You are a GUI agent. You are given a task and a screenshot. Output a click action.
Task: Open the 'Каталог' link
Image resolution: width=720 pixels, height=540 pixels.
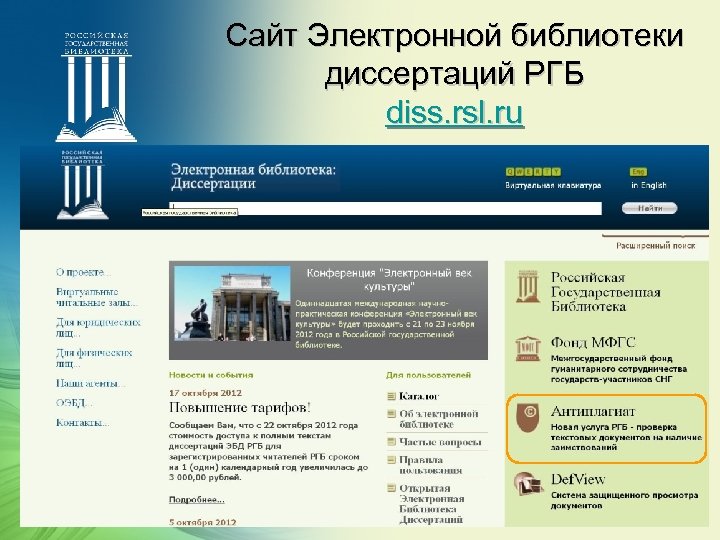coord(419,396)
